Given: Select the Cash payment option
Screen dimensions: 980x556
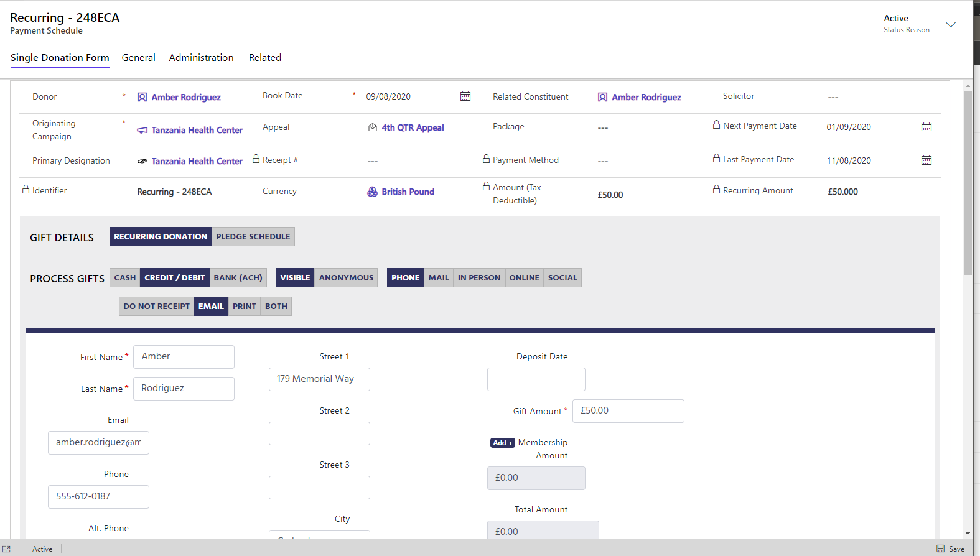Looking at the screenshot, I should point(124,278).
